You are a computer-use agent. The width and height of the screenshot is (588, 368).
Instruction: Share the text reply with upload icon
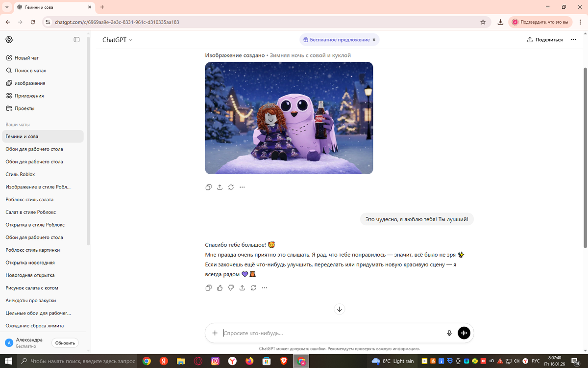(242, 288)
